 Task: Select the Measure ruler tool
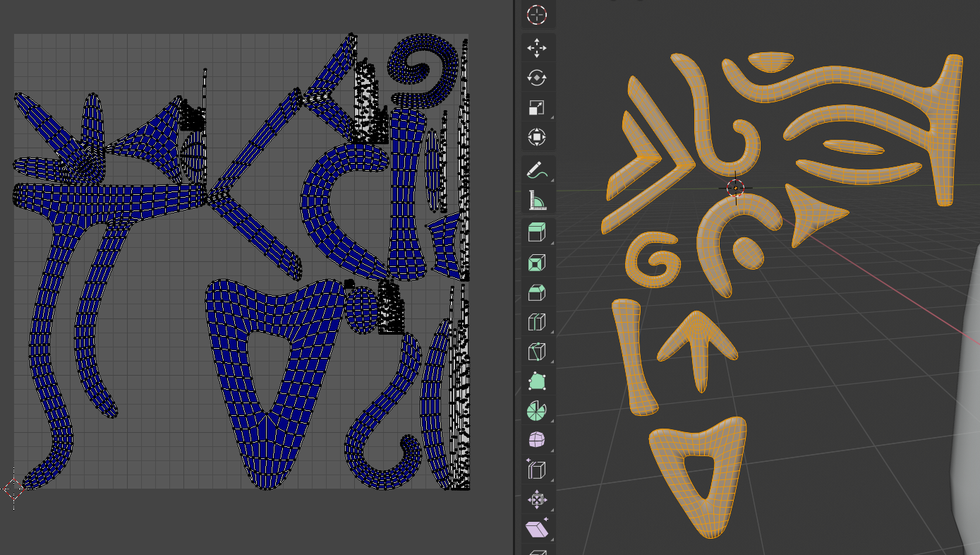tap(537, 201)
